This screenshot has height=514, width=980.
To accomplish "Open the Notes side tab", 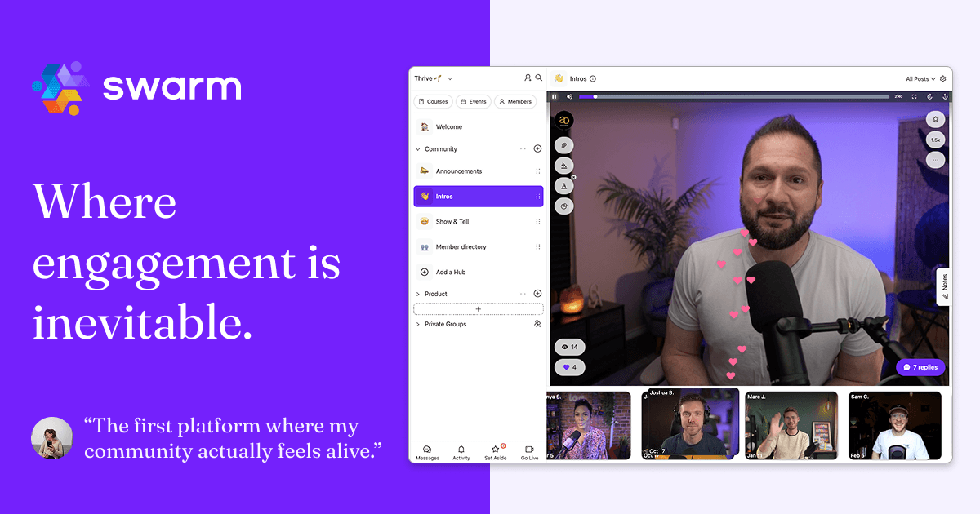I will [x=944, y=287].
